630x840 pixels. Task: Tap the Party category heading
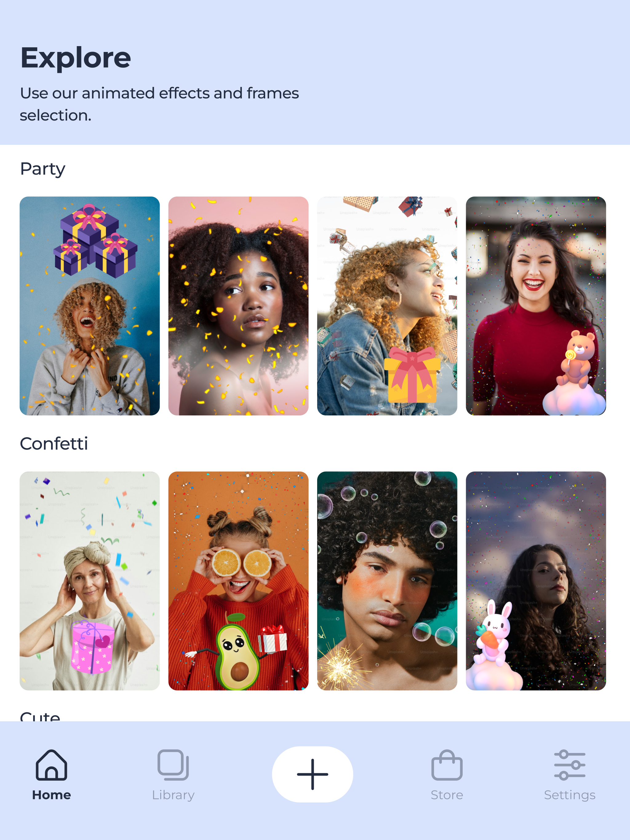click(42, 169)
